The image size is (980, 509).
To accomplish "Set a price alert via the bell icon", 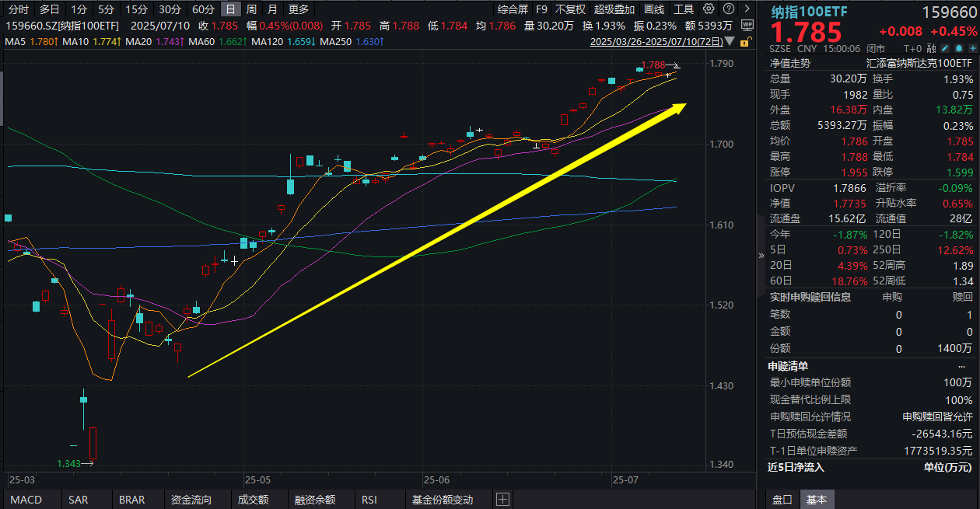I will 960,48.
